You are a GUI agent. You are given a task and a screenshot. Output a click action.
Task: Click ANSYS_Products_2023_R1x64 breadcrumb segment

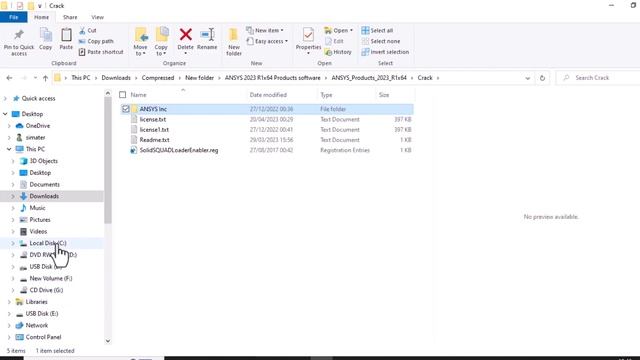(369, 78)
